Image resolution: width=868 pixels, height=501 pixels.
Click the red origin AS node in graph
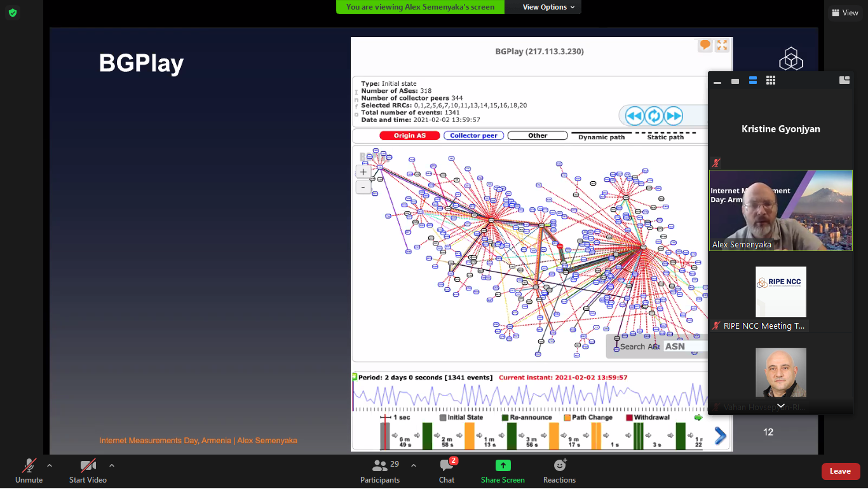560,246
